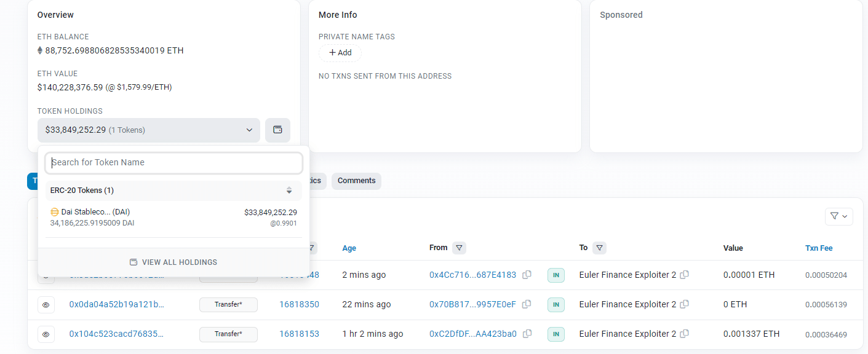Click the sort icon on ERC-20 Tokens header

pos(289,191)
